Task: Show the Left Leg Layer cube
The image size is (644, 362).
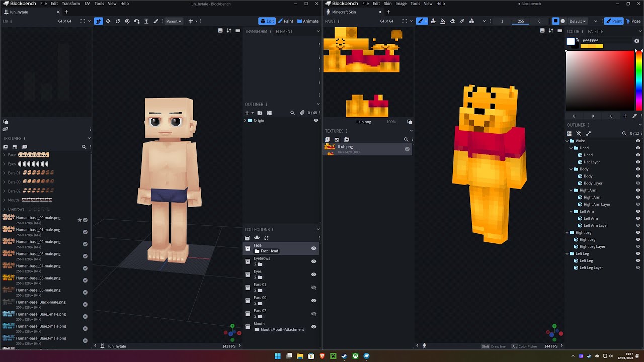Action: (x=638, y=267)
